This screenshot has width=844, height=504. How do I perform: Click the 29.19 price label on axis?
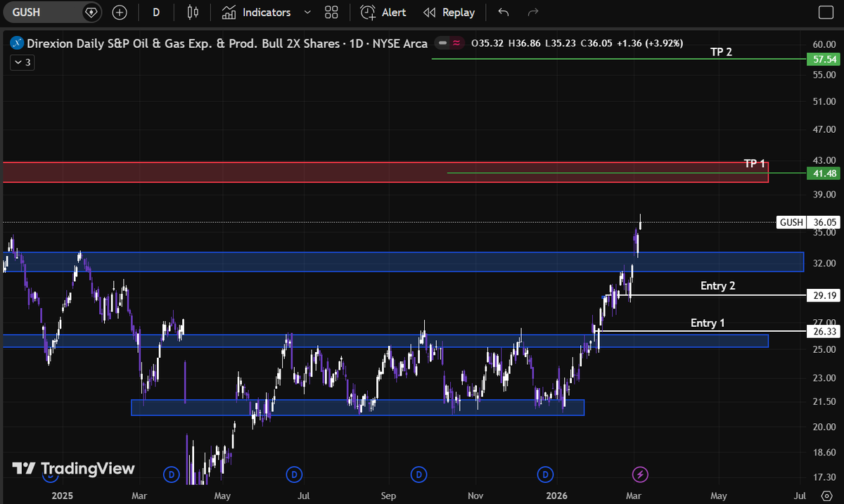(824, 296)
